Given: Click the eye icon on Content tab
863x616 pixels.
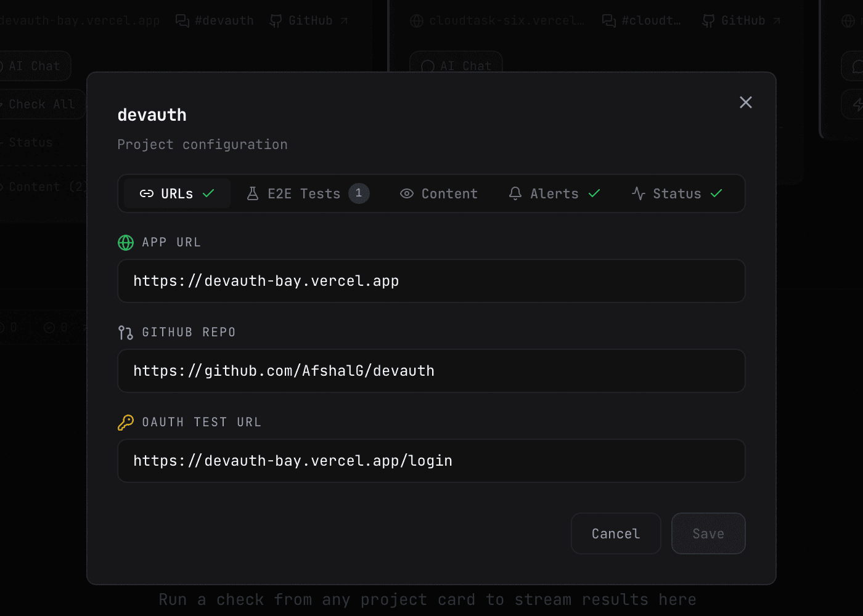Looking at the screenshot, I should point(407,193).
